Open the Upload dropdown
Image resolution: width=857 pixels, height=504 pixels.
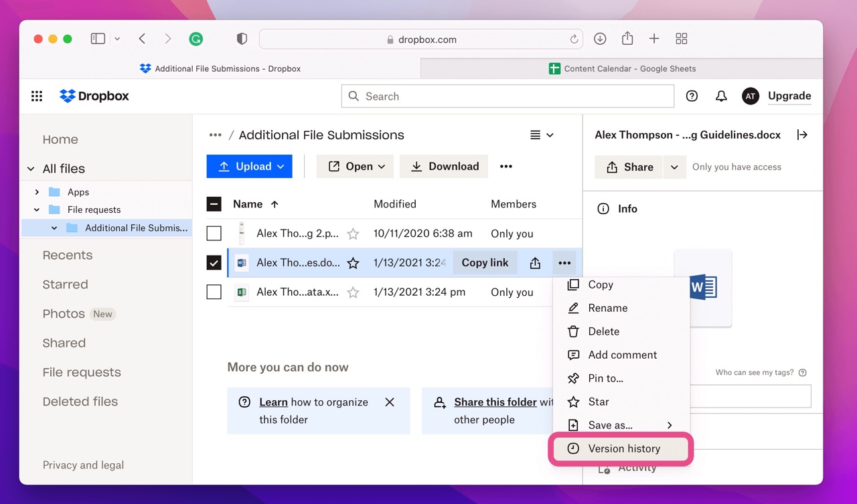tap(249, 167)
